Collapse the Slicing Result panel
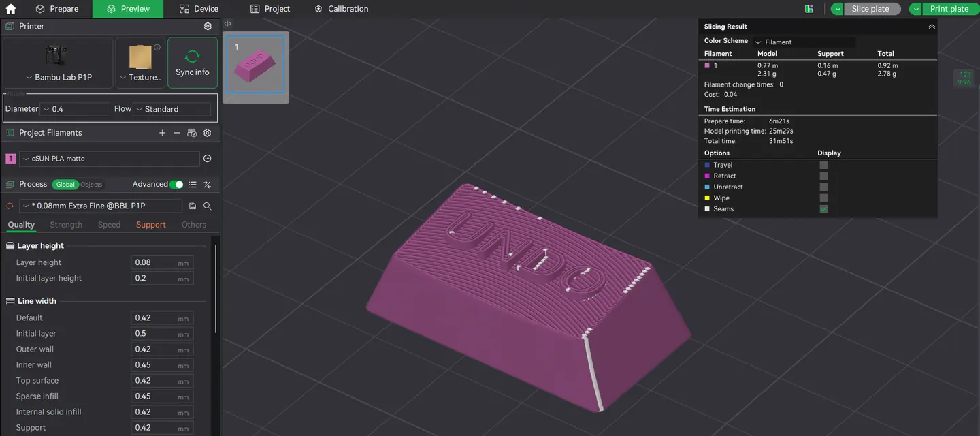The image size is (980, 436). pyautogui.click(x=932, y=27)
